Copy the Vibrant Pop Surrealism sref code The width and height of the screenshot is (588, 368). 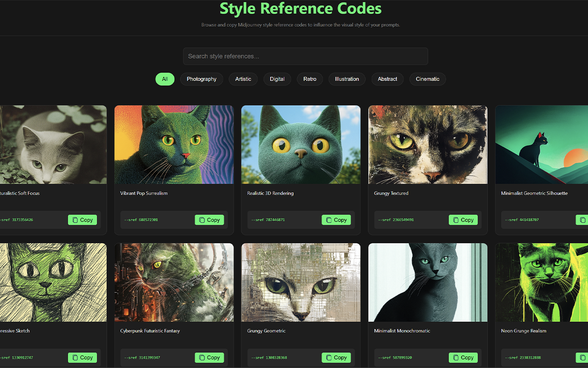(x=209, y=220)
